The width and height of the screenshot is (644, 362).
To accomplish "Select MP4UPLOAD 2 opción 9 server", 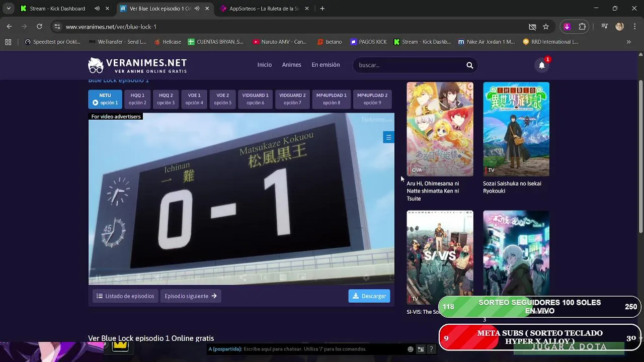I will 372,99.
